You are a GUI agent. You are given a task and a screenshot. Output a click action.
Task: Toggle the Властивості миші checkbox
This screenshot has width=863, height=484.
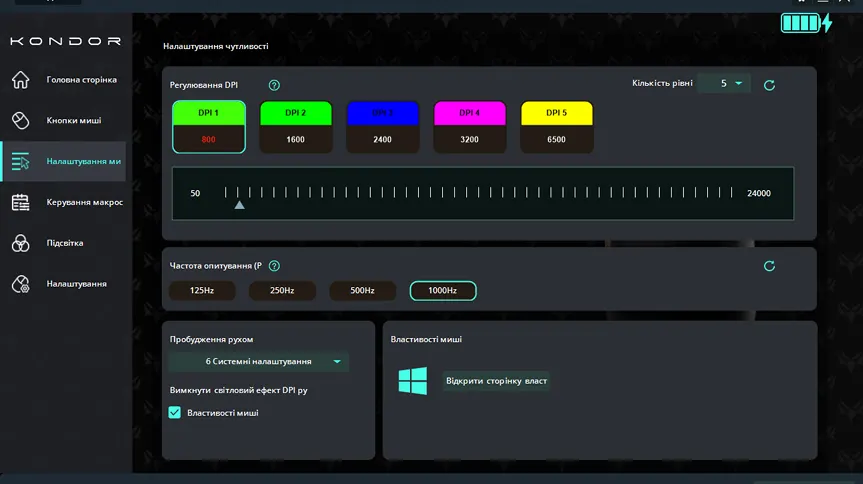tap(174, 412)
